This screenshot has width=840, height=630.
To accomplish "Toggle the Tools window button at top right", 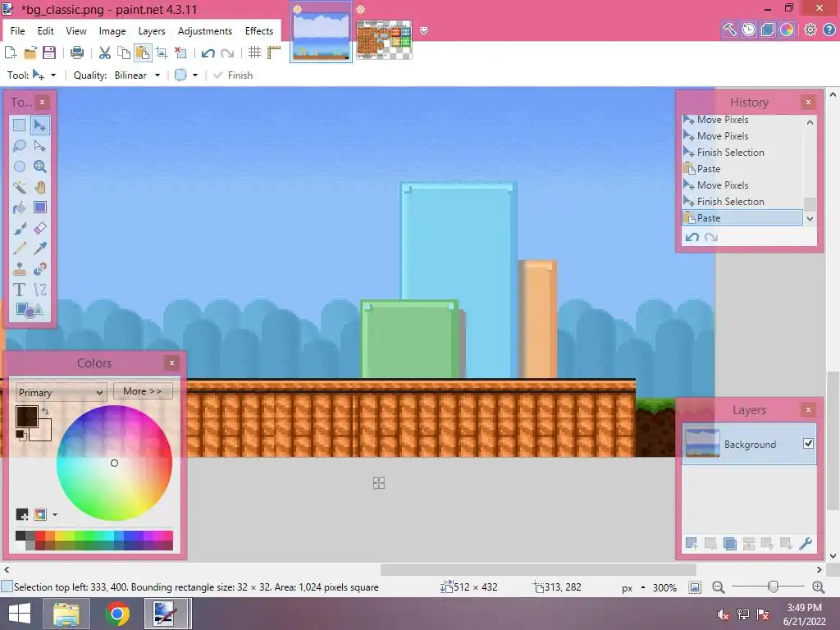I will 729,30.
